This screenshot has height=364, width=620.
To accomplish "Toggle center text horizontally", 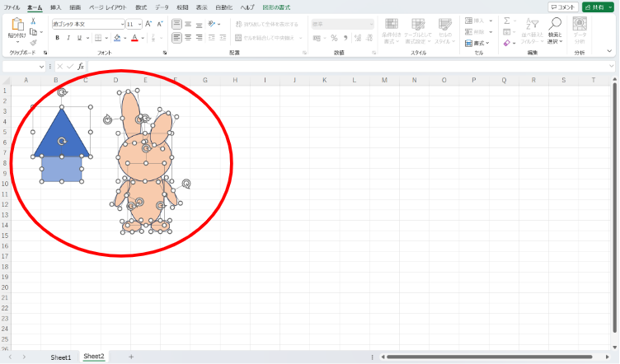I will coord(188,38).
